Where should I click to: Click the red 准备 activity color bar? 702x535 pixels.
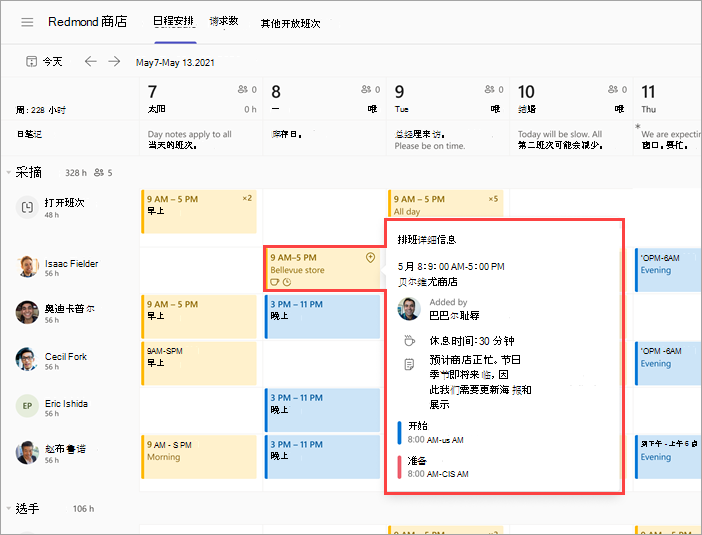point(399,467)
